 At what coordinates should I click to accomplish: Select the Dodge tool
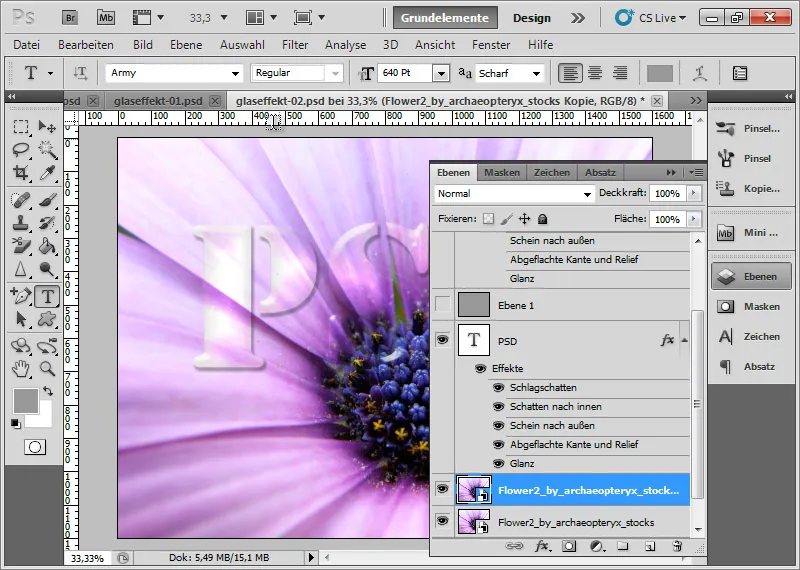click(x=47, y=269)
